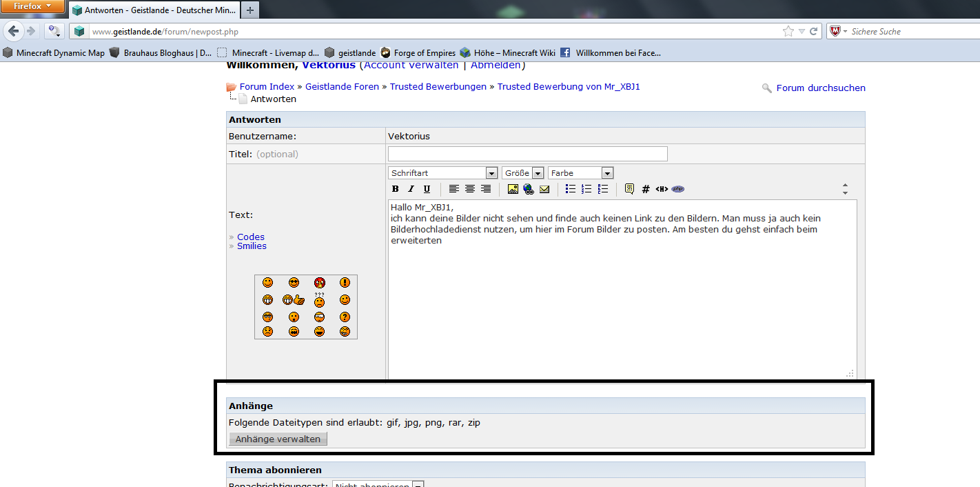
Task: Click the insert email envelope icon
Action: tap(544, 189)
